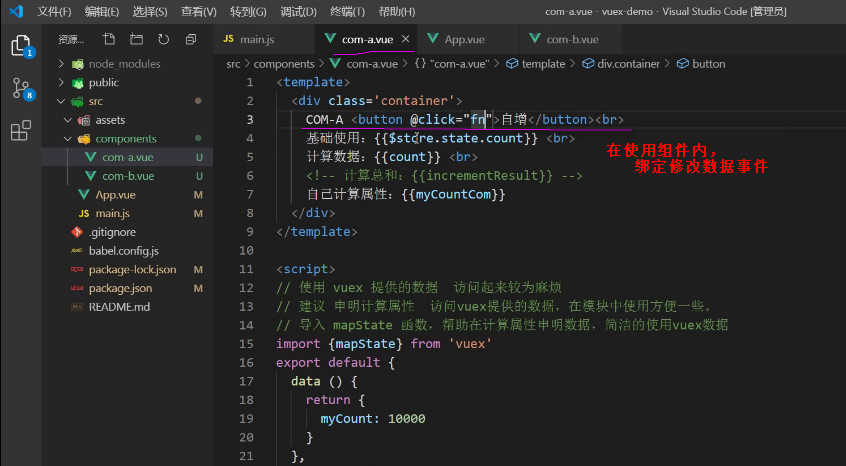Click 'src' in the breadcrumb path
The image size is (846, 466).
click(233, 64)
